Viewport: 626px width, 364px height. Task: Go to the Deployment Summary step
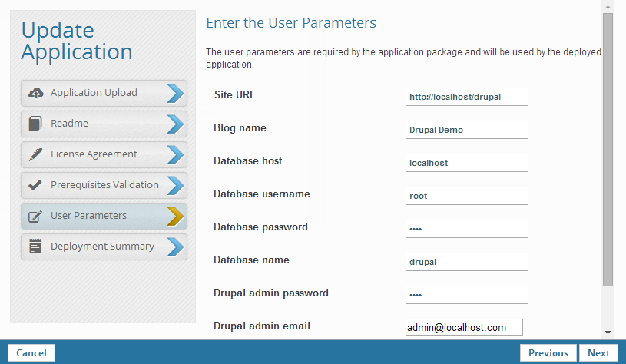click(x=102, y=247)
